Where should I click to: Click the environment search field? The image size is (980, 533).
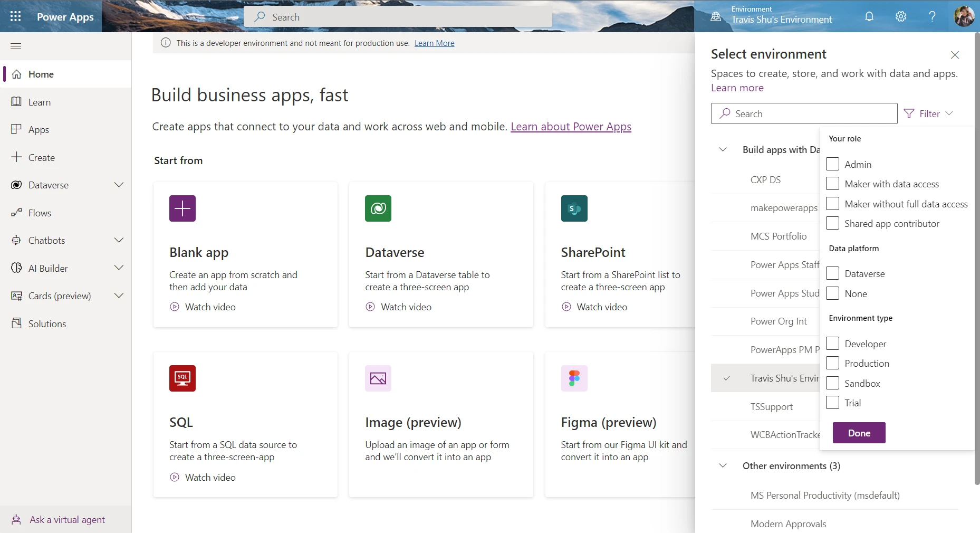coord(803,113)
